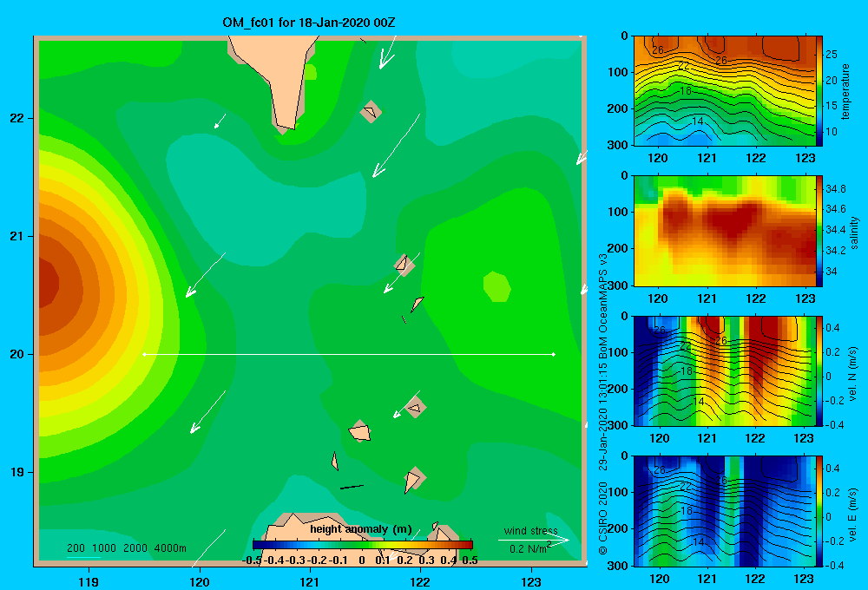Click the orange-red high anomaly eddy center
The image size is (868, 590).
(x=48, y=282)
